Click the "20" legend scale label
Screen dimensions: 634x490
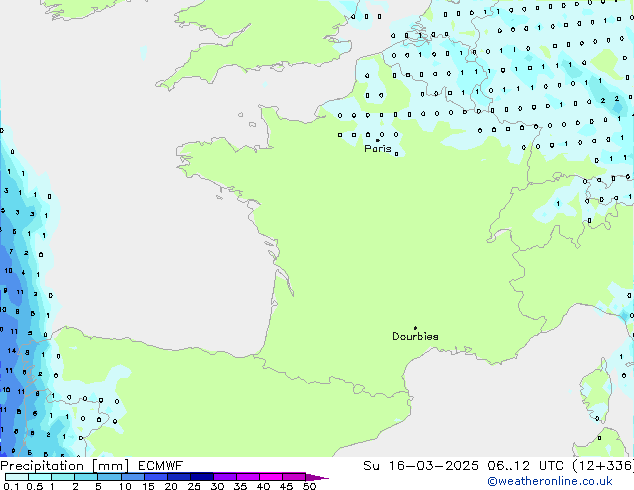coord(171,486)
